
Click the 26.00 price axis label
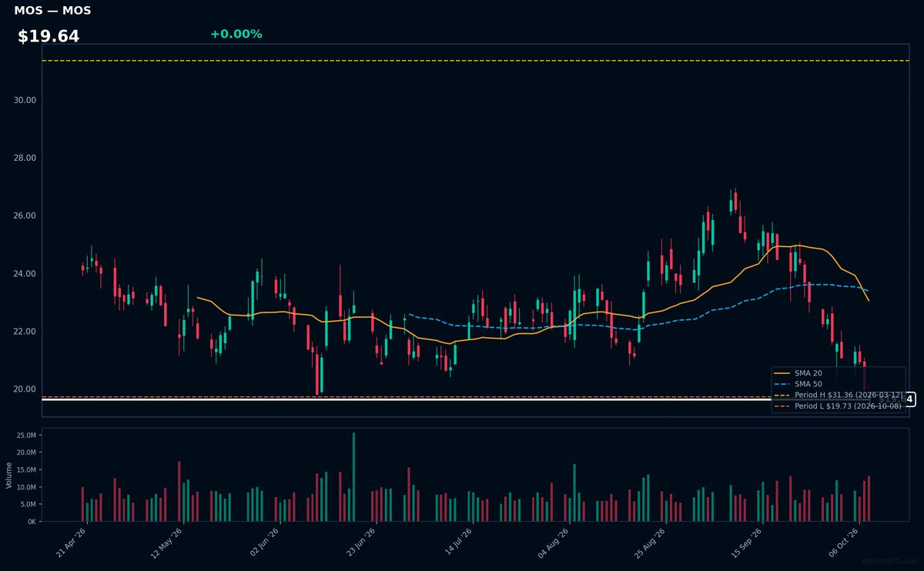click(x=25, y=215)
